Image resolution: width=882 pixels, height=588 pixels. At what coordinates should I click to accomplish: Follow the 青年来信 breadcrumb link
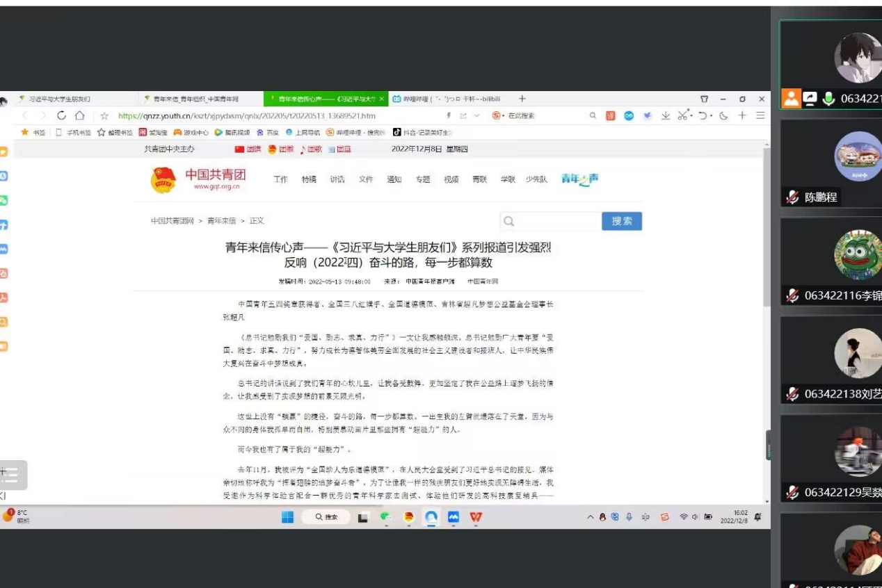tap(221, 221)
